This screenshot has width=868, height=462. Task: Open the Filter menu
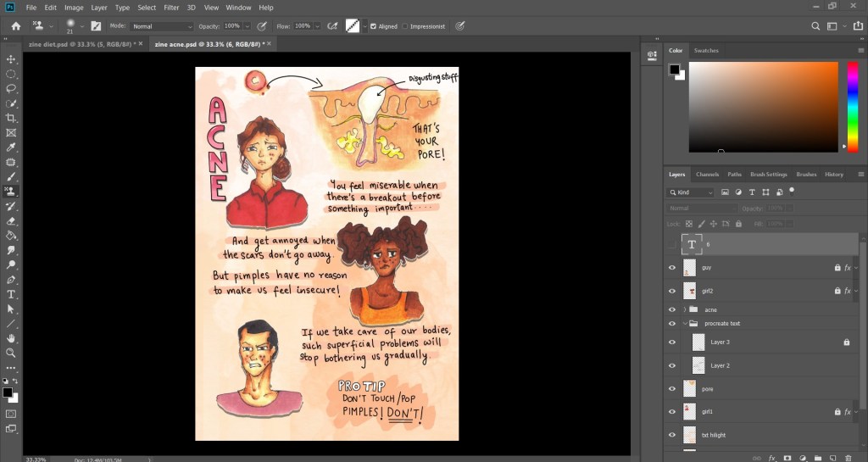click(171, 8)
